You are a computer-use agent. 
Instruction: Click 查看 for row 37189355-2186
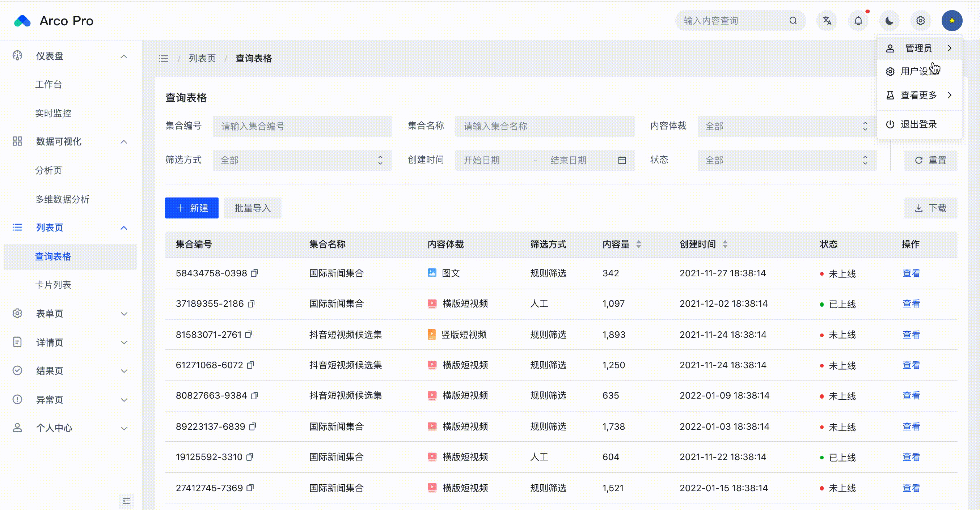click(x=911, y=303)
